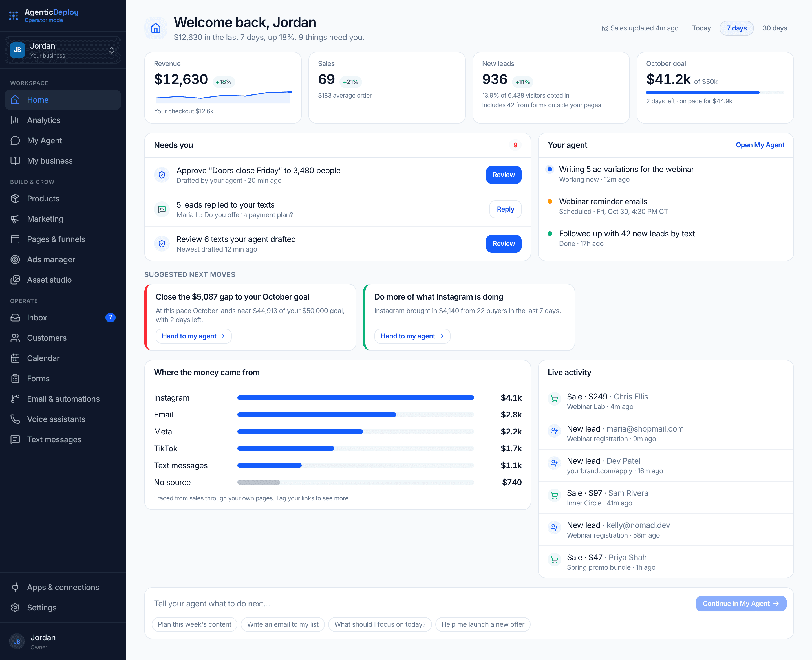Click the cart icon for Priya Shah sale
The image size is (812, 660).
[554, 560]
